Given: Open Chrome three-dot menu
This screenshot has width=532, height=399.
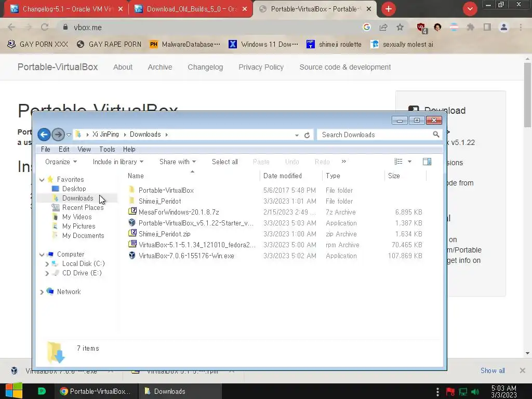Looking at the screenshot, I should 521,27.
